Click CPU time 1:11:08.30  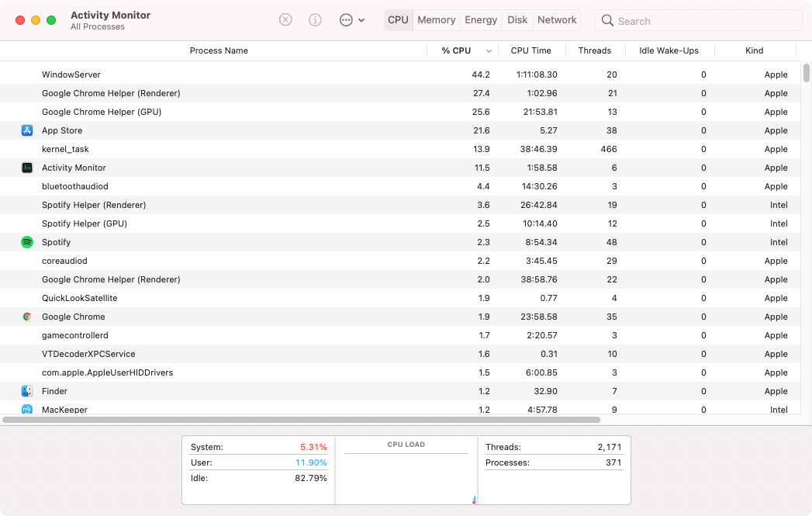(x=537, y=74)
